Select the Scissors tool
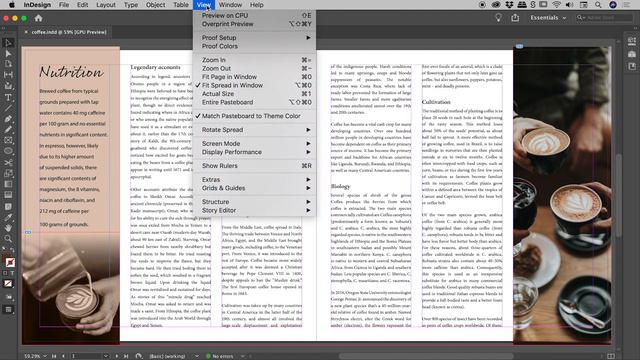This screenshot has width=640, height=360. click(x=8, y=162)
